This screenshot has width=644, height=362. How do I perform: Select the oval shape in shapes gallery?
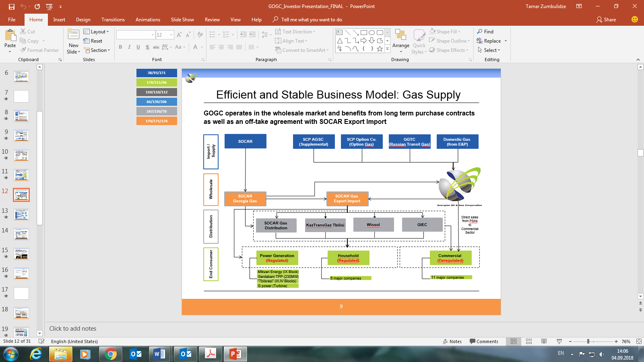pyautogui.click(x=372, y=33)
